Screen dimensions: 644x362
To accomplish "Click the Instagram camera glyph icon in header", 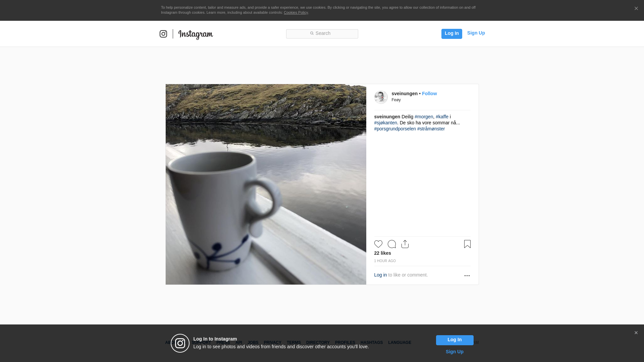I will 163,34.
